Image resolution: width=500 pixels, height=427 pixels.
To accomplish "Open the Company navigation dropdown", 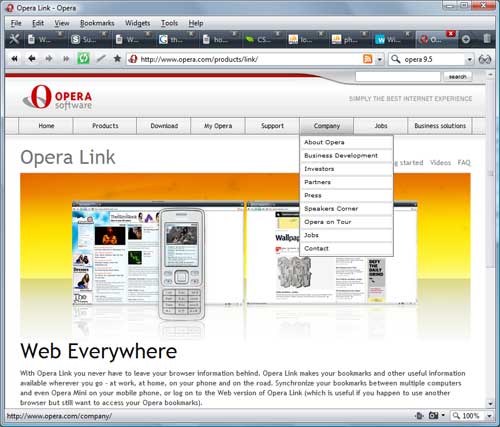I will point(327,126).
